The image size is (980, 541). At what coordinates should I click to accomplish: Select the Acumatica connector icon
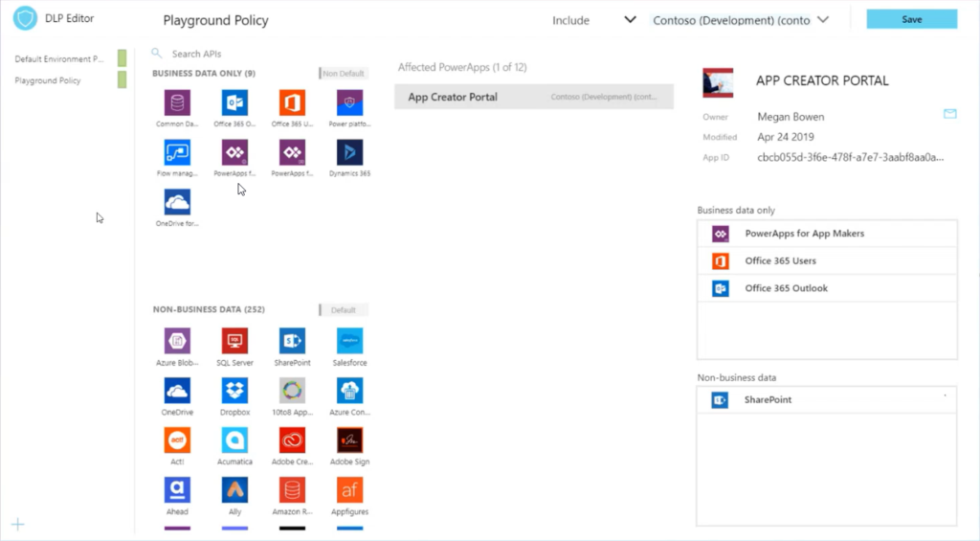[235, 440]
